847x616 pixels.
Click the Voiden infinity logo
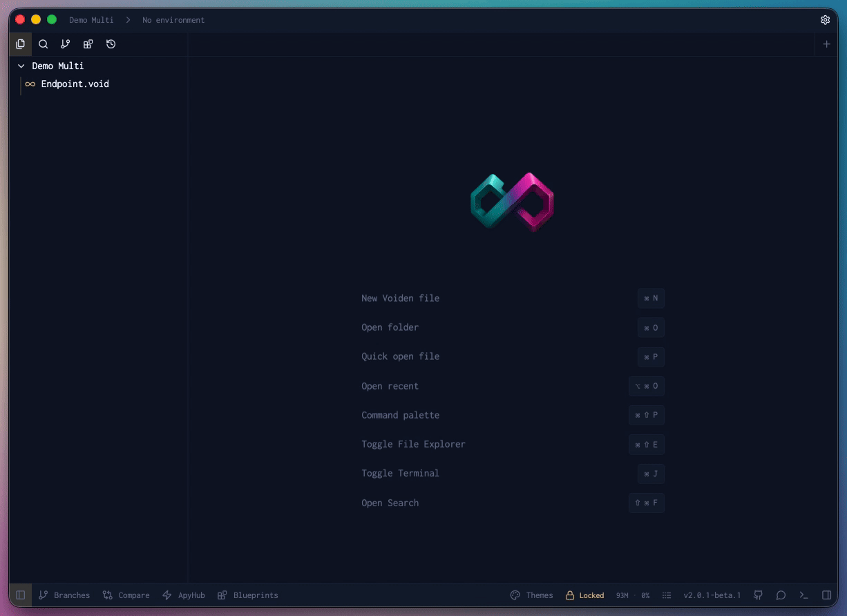512,202
